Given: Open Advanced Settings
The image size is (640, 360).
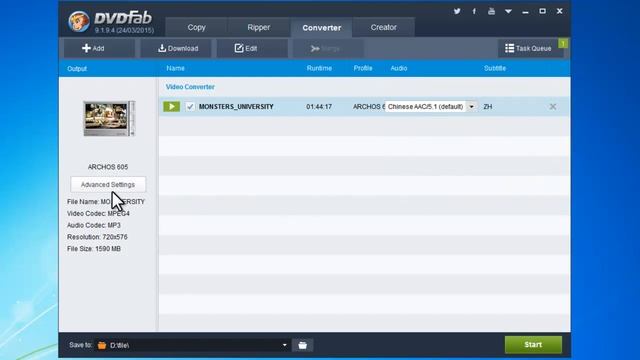Looking at the screenshot, I should pos(108,184).
